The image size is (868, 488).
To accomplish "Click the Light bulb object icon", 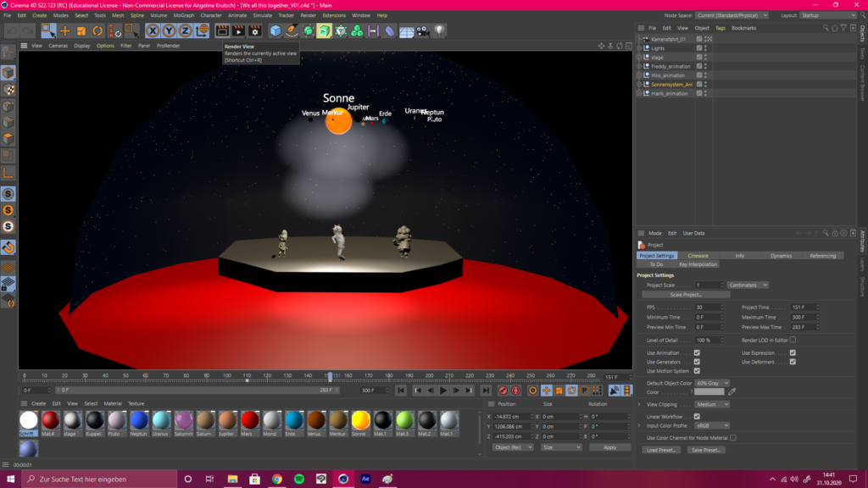I will click(x=439, y=31).
